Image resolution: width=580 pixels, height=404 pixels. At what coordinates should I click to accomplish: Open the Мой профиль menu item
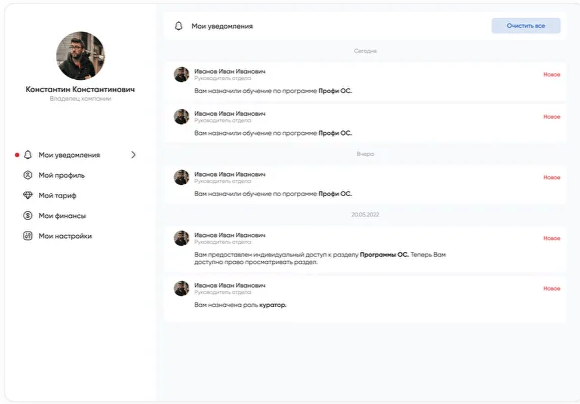click(x=61, y=175)
